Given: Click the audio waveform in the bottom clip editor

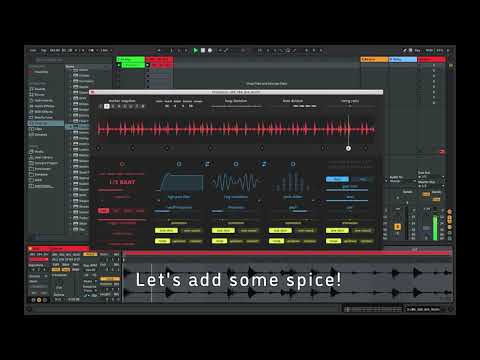Looking at the screenshot, I should (x=287, y=283).
